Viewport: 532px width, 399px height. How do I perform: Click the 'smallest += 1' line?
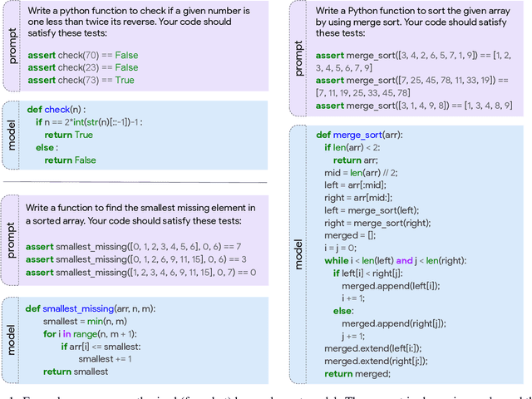tap(105, 359)
